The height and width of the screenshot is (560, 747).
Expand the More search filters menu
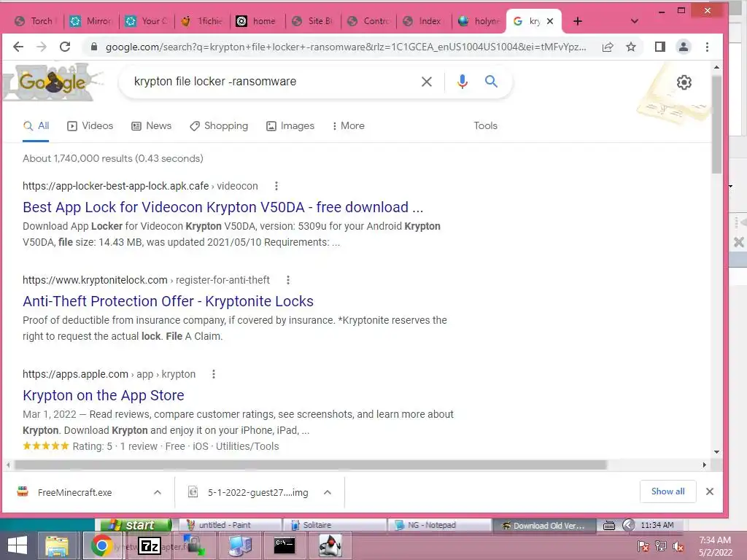click(348, 125)
